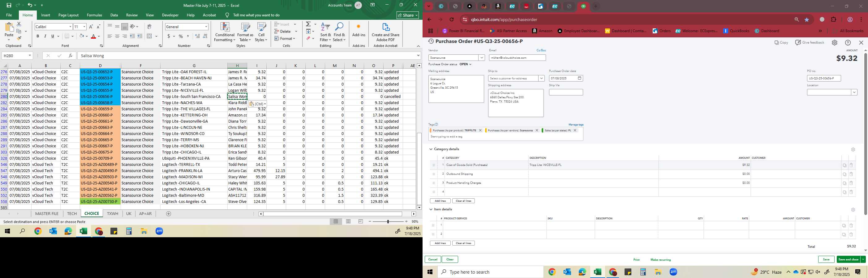Switch to the TECH sheet tab
Screen dimensions: 868x278
[72, 214]
